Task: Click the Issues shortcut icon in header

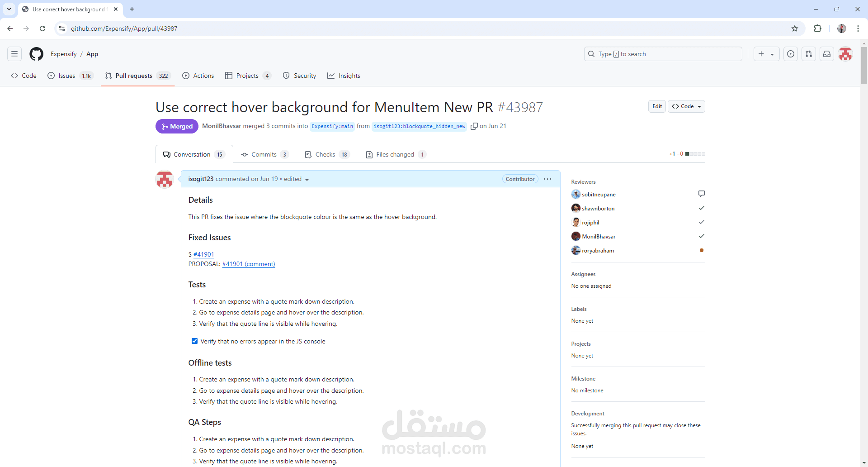Action: pos(790,54)
